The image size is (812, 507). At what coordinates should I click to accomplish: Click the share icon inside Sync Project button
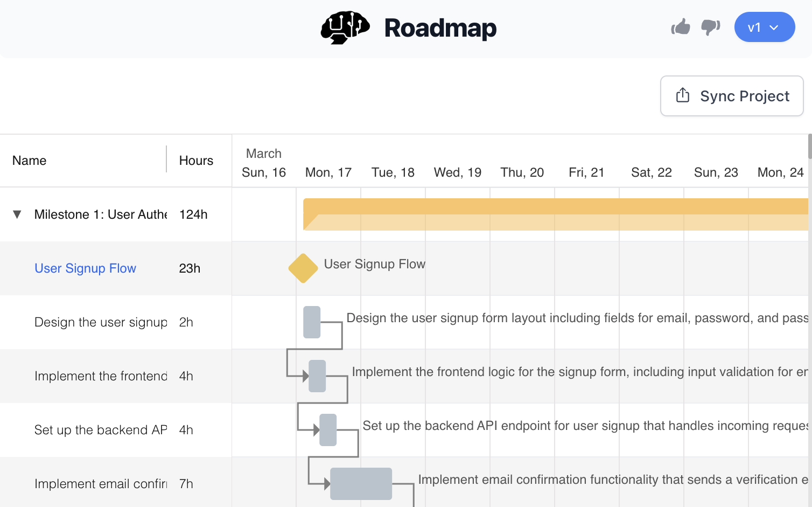[683, 95]
